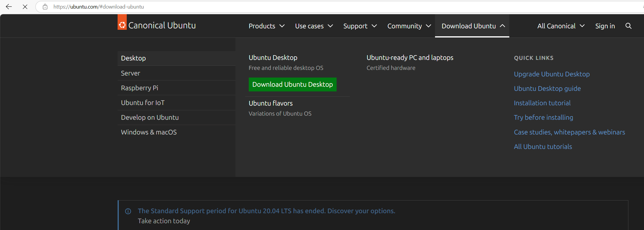Image resolution: width=644 pixels, height=230 pixels.
Task: Click the info icon in the notification banner
Action: click(x=128, y=211)
